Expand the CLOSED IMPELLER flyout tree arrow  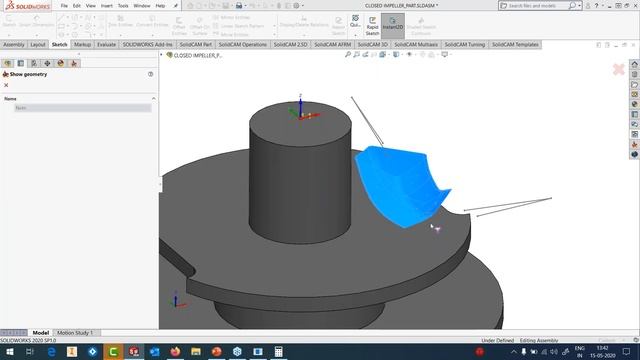click(162, 55)
